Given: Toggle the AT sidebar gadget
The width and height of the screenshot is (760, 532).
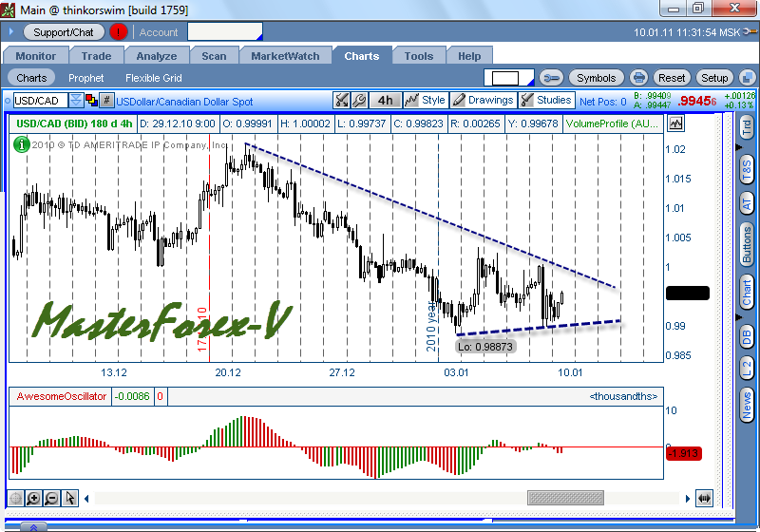Looking at the screenshot, I should coord(747,204).
